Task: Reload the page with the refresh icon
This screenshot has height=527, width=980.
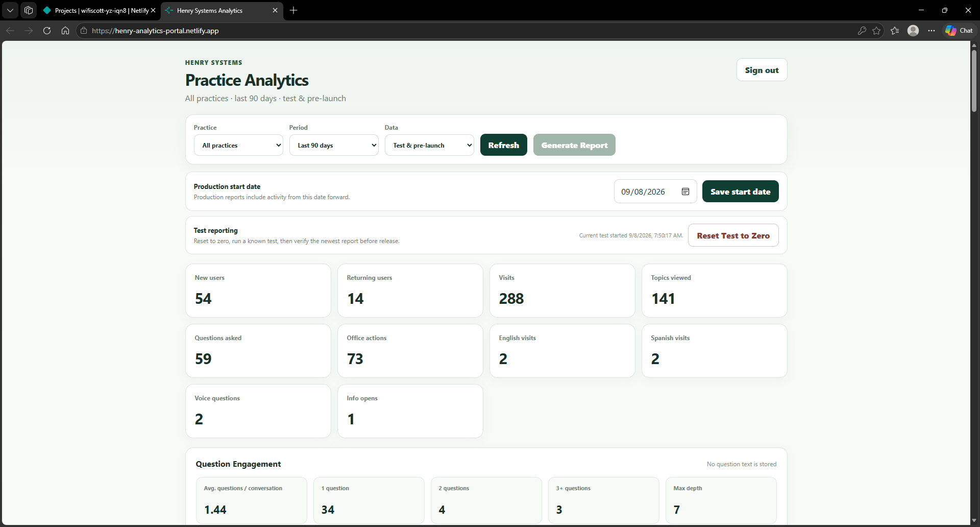Action: pos(47,31)
